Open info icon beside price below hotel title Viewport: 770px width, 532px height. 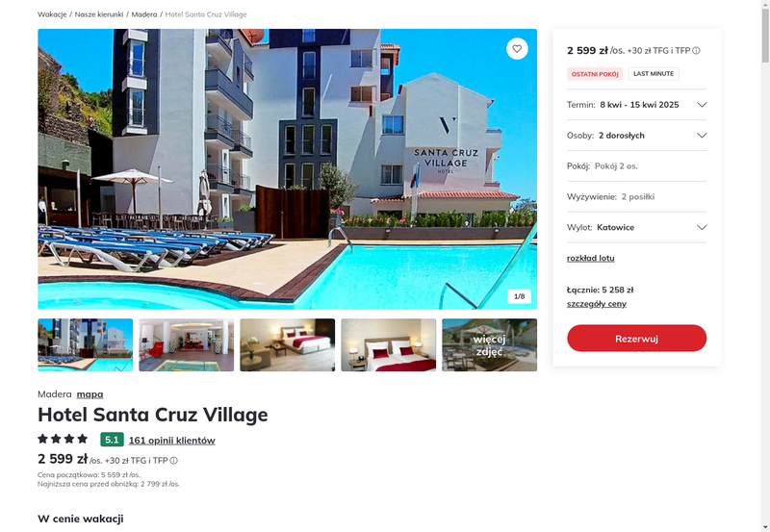click(174, 461)
